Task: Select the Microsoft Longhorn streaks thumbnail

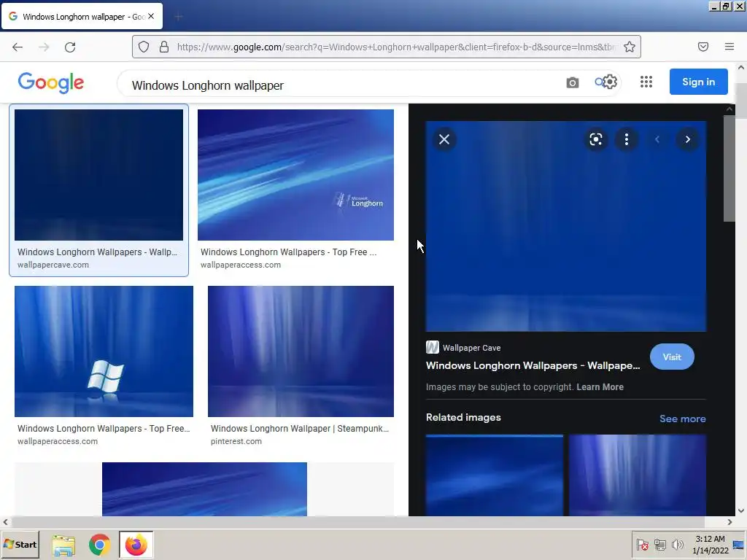Action: click(295, 175)
